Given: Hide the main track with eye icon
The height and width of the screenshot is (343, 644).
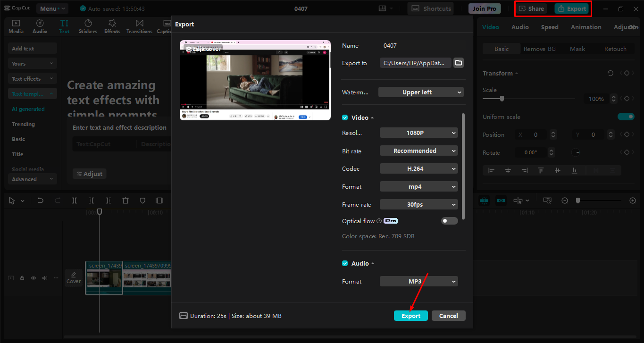Looking at the screenshot, I should [x=33, y=278].
